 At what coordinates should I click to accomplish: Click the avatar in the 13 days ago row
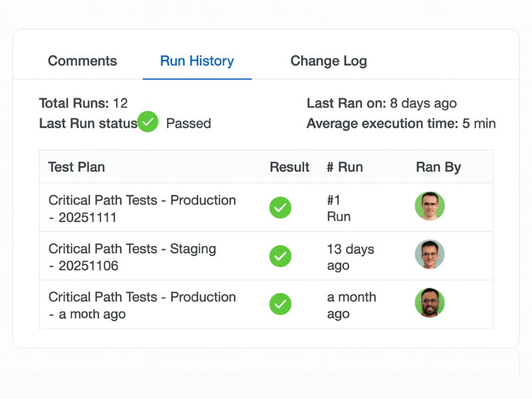[x=430, y=255]
